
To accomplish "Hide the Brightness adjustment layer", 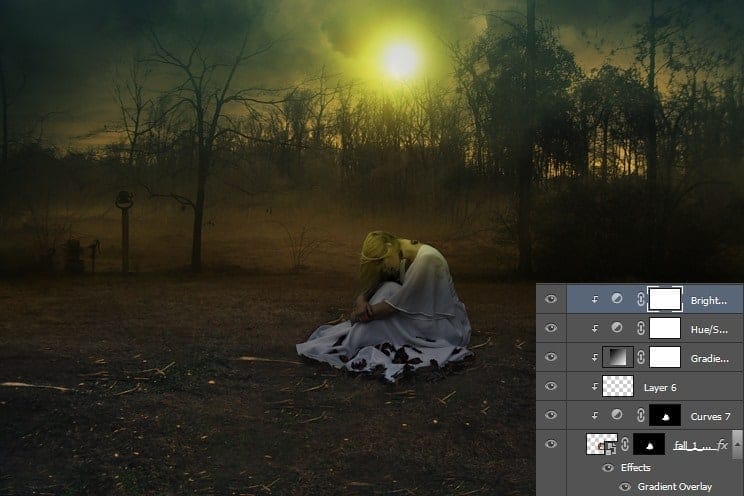I will [x=551, y=299].
